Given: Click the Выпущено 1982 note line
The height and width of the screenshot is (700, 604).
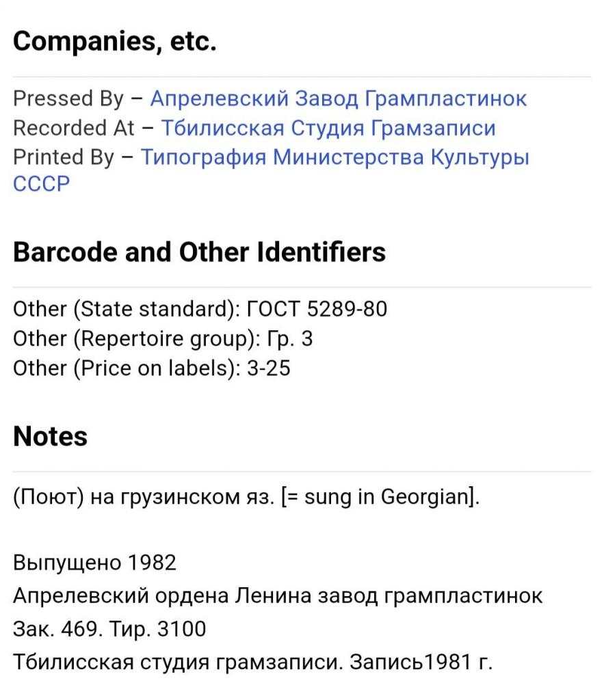Looking at the screenshot, I should tap(94, 563).
